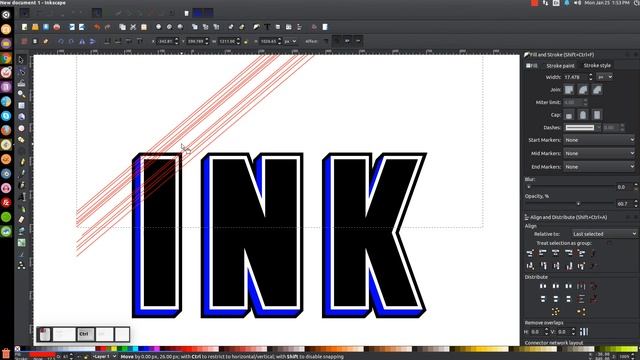The width and height of the screenshot is (640, 360).
Task: Flip selection horizontally
Action: click(82, 41)
